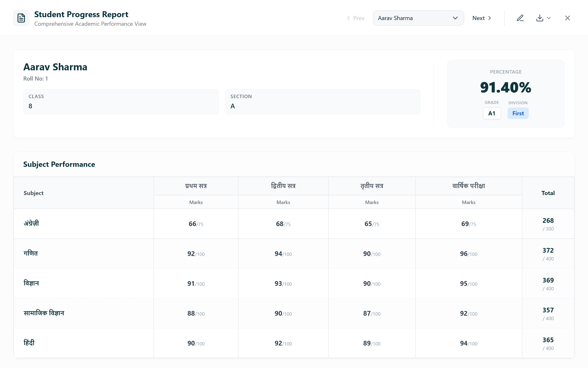The image size is (588, 368).
Task: Click अंग्रेज़ी first term marks 66/75
Action: tap(196, 224)
